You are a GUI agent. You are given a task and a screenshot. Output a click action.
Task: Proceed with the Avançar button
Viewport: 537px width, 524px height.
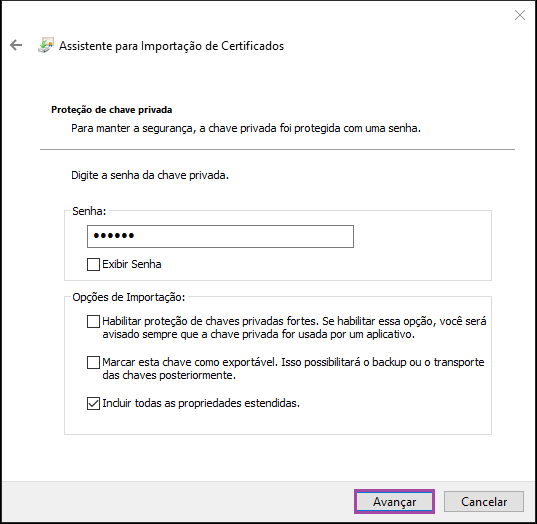(x=394, y=501)
